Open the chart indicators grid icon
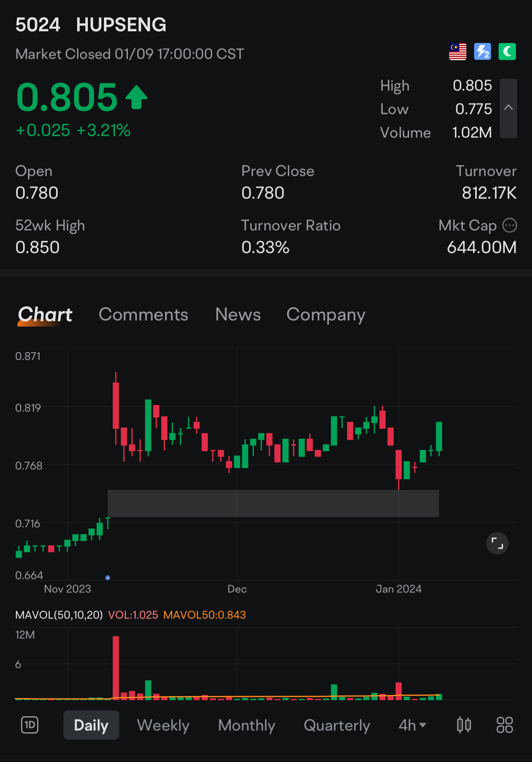 pyautogui.click(x=504, y=725)
